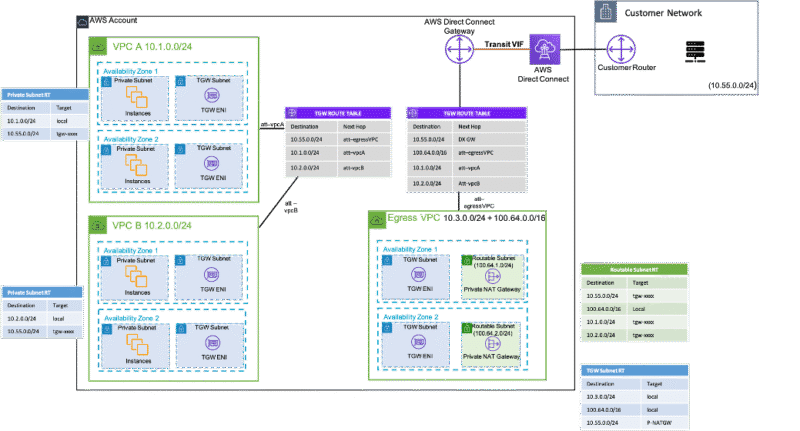
Task: Click the 'TGW Subnet RT' table header
Action: click(634, 370)
